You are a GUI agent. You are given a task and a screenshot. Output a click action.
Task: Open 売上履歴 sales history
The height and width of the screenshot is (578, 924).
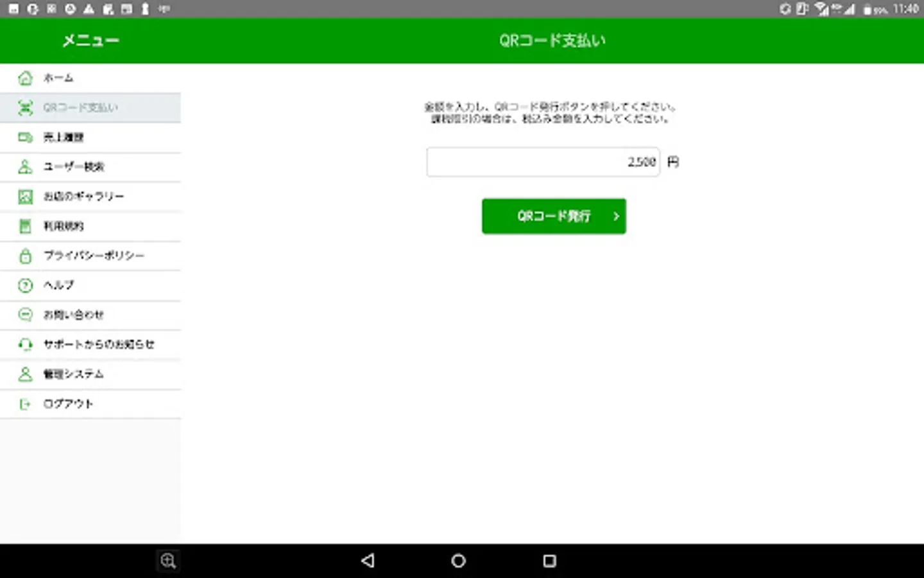point(90,137)
